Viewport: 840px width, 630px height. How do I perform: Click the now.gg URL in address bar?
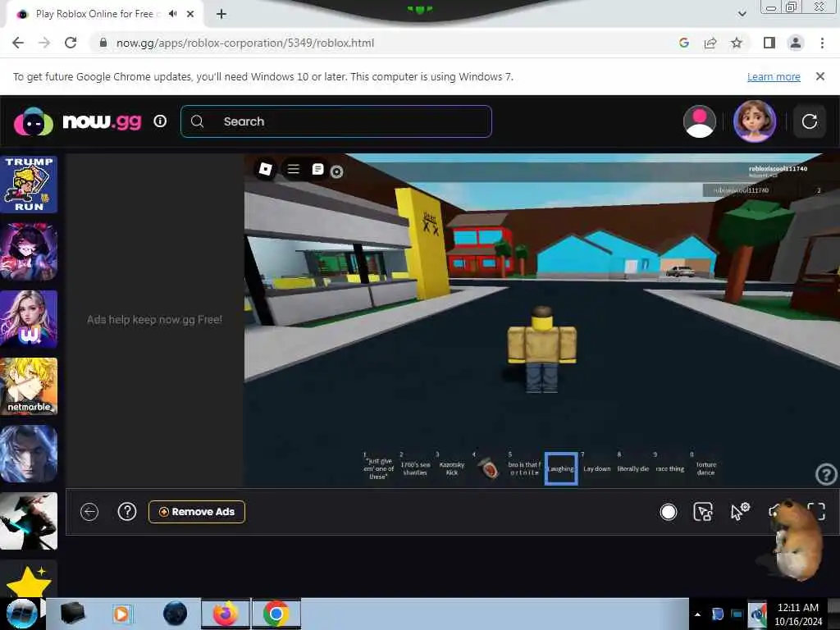click(x=244, y=43)
